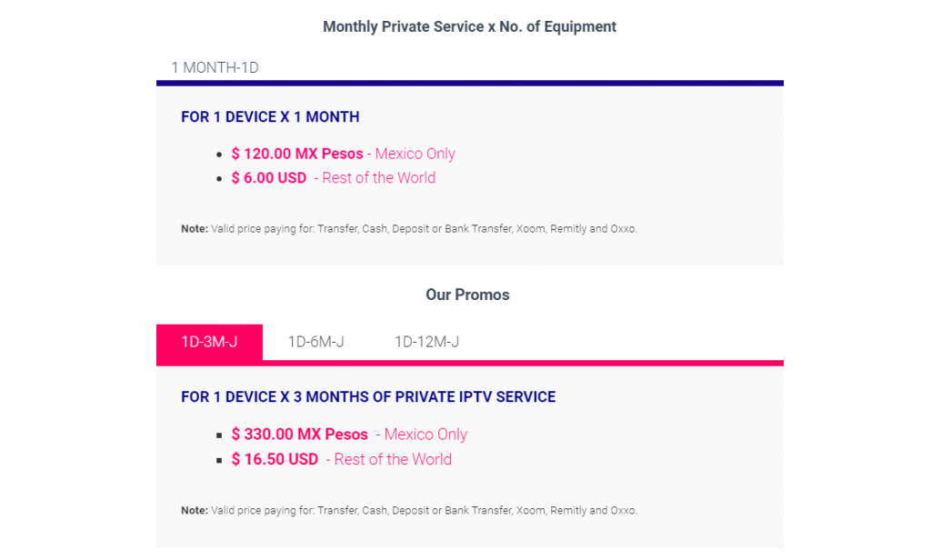Click the payment Note under the 3 months promo
Screen dimensions: 931x560
pyautogui.click(x=409, y=511)
